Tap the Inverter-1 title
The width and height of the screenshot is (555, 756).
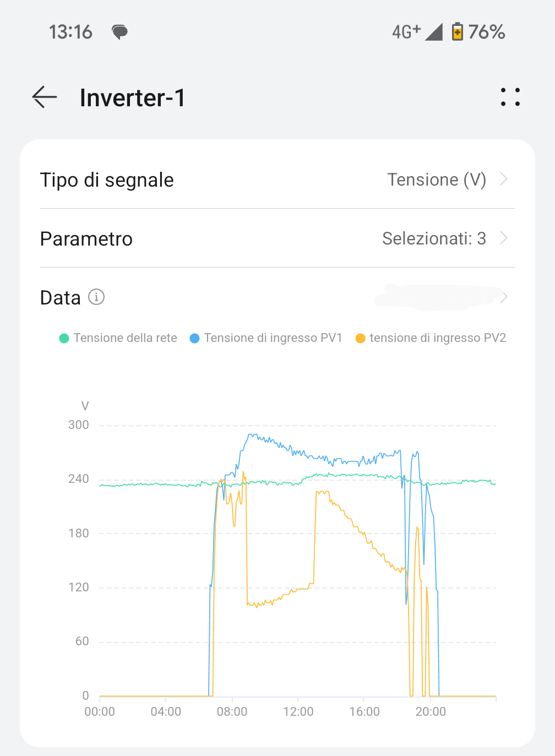coord(132,98)
